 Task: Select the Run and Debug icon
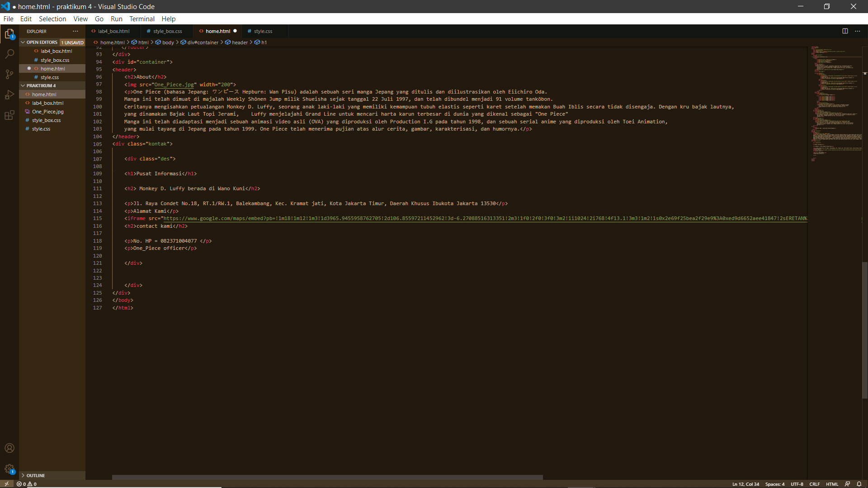9,95
